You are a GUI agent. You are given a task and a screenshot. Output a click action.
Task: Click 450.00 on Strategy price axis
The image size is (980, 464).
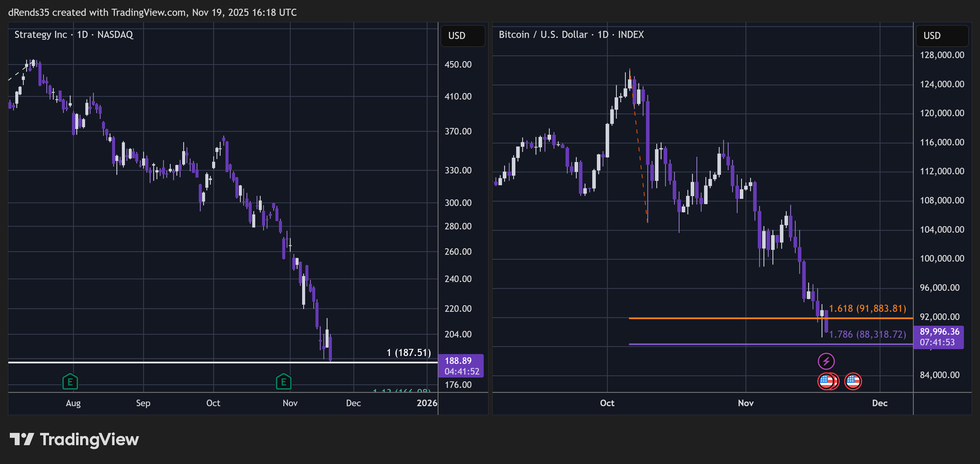pyautogui.click(x=458, y=64)
